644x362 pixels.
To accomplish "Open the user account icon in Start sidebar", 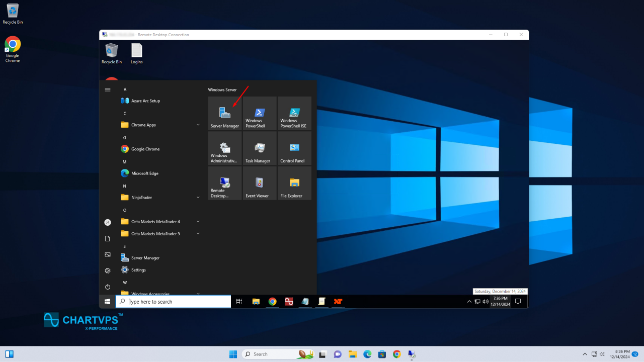I will point(107,222).
